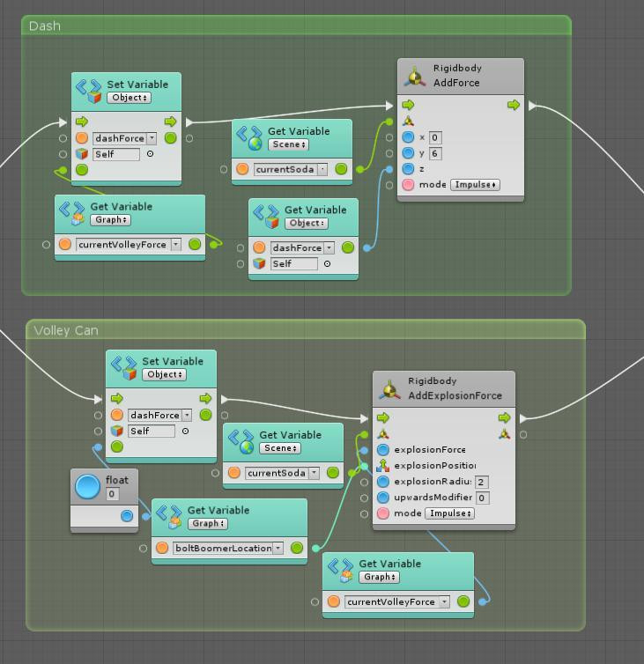Click the Rigidbody AddForce node icon

coord(415,76)
